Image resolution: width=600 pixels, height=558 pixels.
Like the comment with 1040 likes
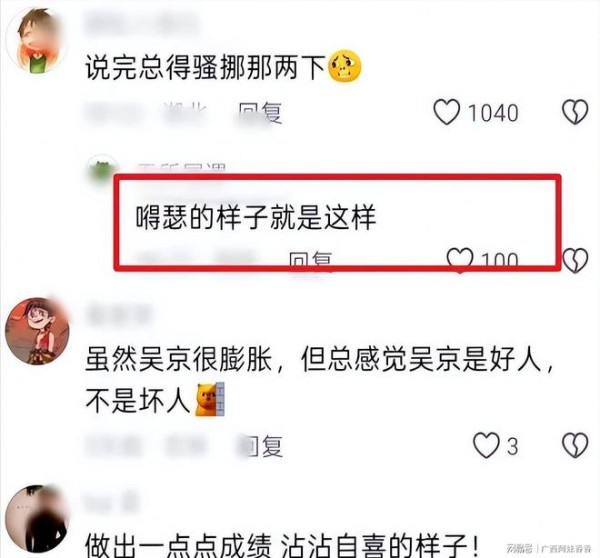point(446,112)
